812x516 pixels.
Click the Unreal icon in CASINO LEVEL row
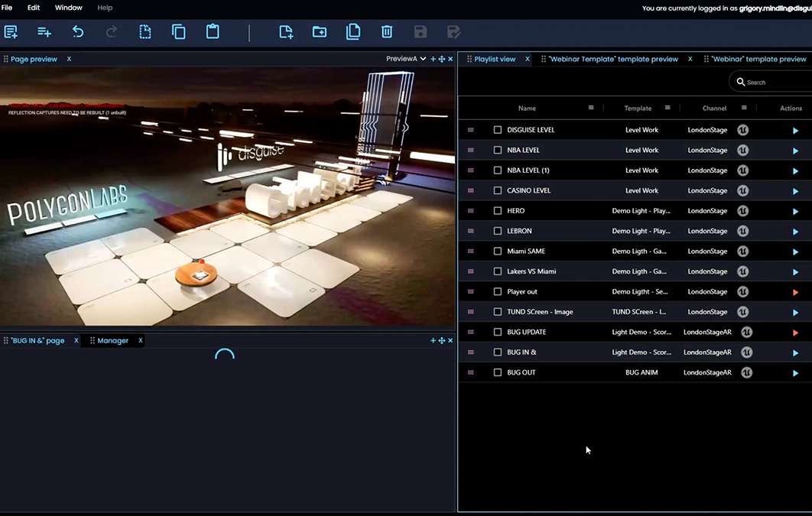742,190
